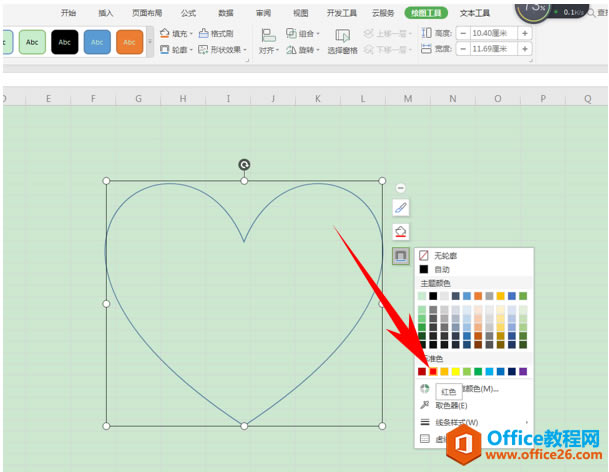Image resolution: width=609 pixels, height=472 pixels.
Task: Toggle the floating shape outline icon
Action: 400,256
